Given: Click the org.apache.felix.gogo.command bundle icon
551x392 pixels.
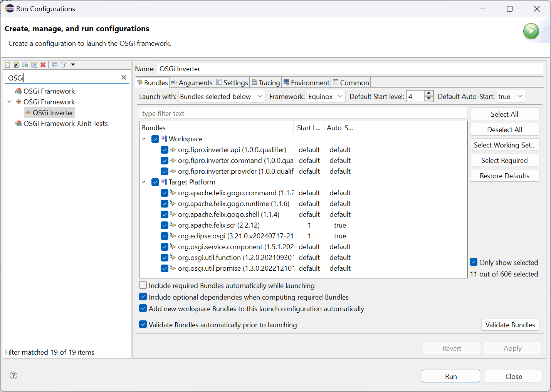Looking at the screenshot, I should pyautogui.click(x=173, y=193).
